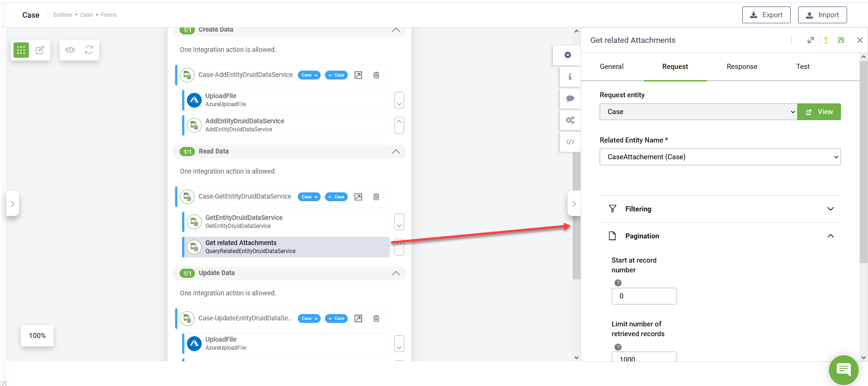Open Case-UpdateEntityDruidDataSe... in new window
The image size is (868, 386).
(x=358, y=318)
